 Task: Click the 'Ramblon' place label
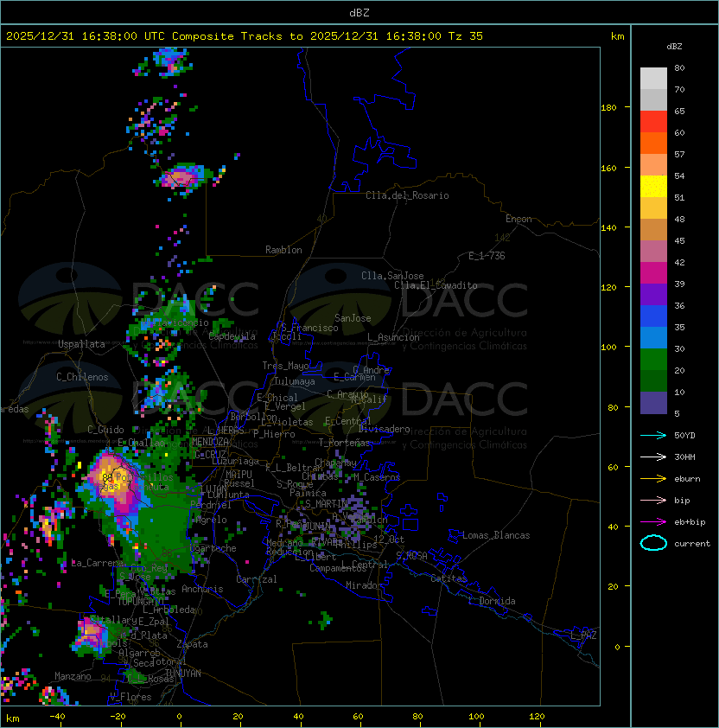point(283,250)
